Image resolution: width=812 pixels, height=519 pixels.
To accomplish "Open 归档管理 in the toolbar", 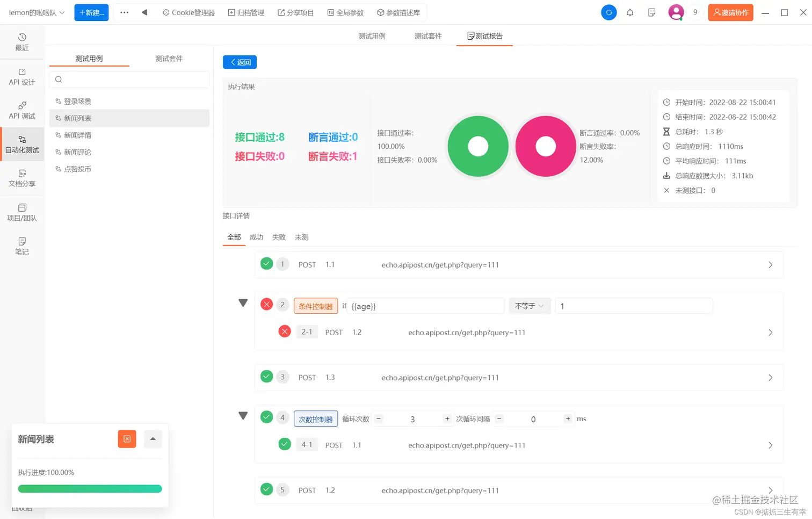I will pos(245,12).
